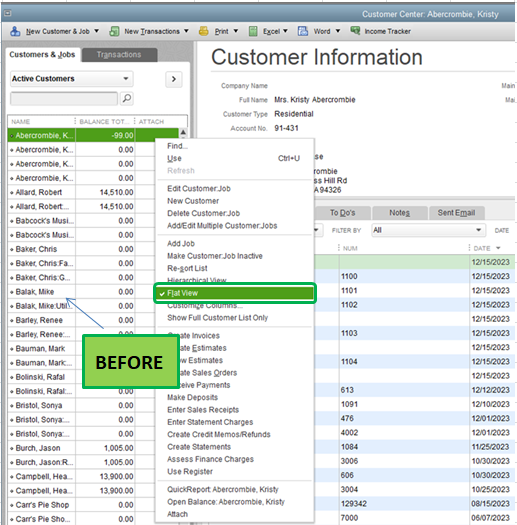Click the customer search input field
The height and width of the screenshot is (525, 517).
[64, 98]
